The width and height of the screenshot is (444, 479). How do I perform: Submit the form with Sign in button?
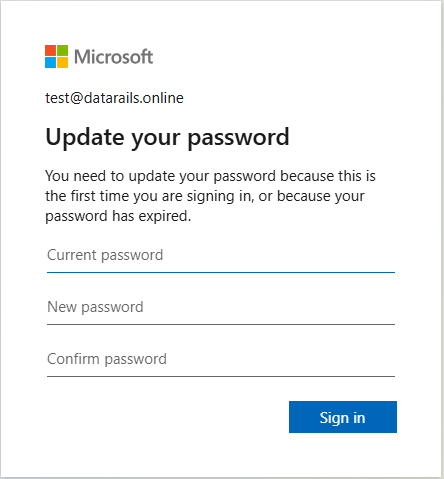tap(343, 417)
